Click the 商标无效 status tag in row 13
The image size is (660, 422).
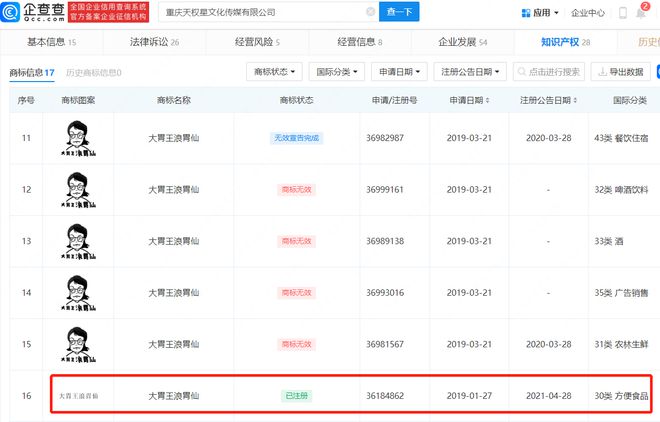pyautogui.click(x=296, y=241)
